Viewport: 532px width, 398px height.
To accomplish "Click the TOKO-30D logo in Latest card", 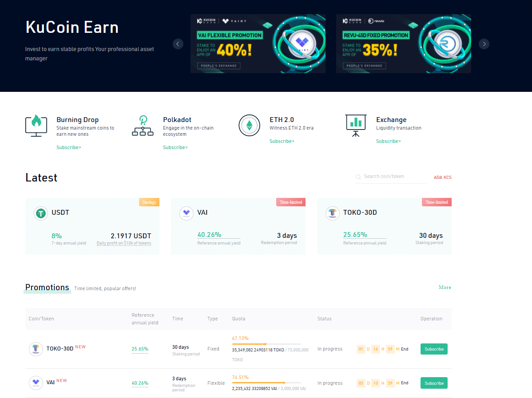I will coord(333,213).
